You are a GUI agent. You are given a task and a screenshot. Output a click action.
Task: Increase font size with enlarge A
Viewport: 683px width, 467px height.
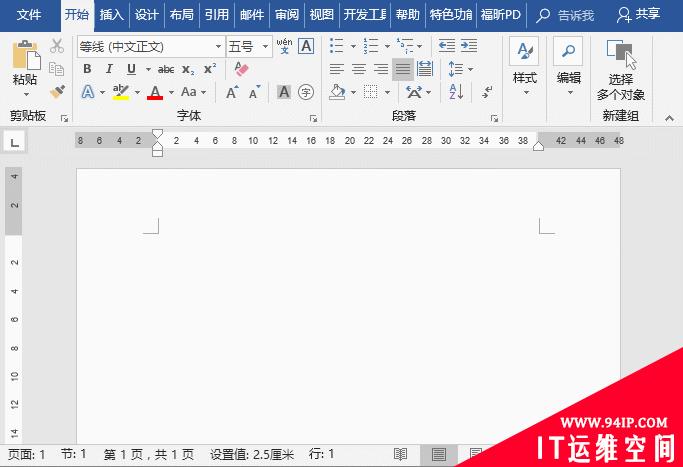coord(232,92)
